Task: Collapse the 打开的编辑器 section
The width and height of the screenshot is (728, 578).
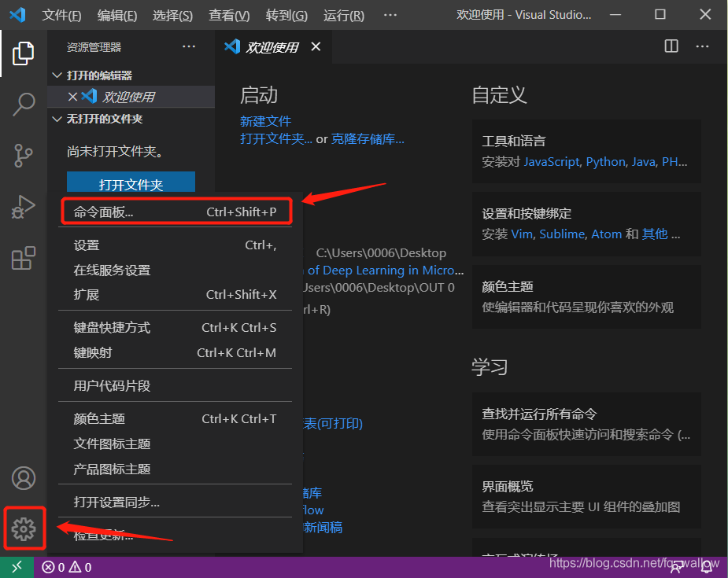Action: point(57,75)
